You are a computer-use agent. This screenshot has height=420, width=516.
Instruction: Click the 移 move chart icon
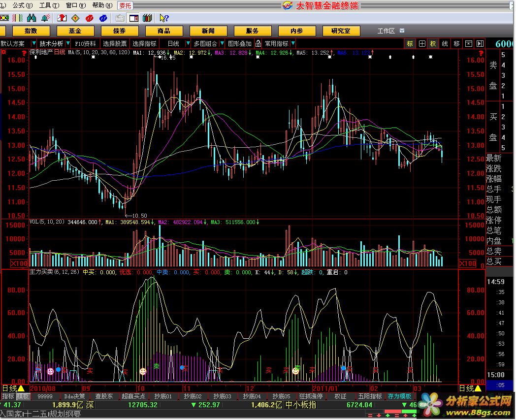[456, 43]
